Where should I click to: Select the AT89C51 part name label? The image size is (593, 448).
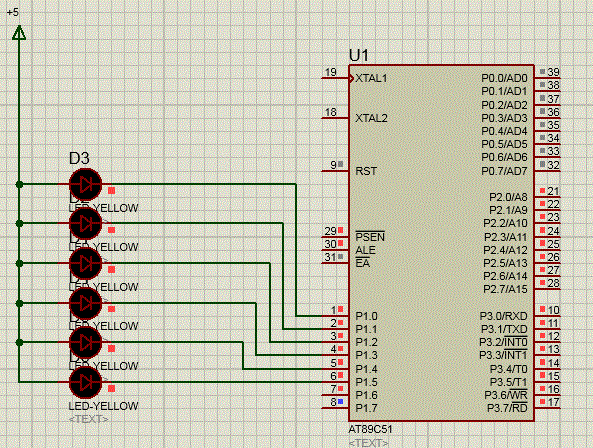pos(370,429)
